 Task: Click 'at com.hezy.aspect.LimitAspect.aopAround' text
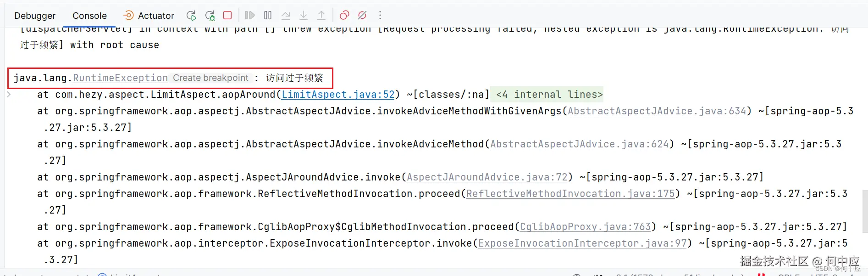pyautogui.click(x=156, y=95)
